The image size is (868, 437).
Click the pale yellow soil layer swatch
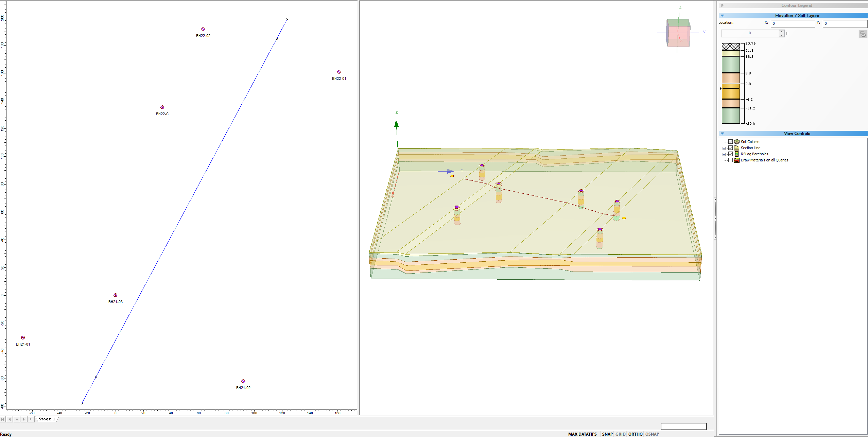[731, 53]
